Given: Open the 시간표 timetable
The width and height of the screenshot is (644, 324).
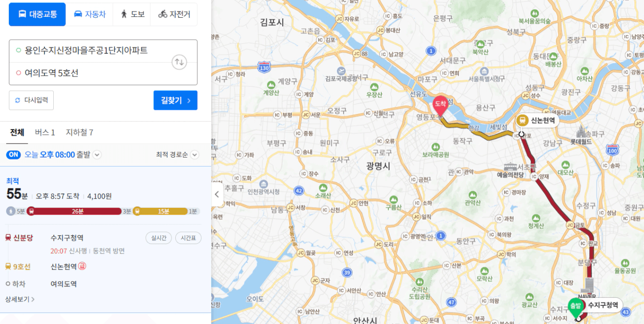Looking at the screenshot, I should [x=188, y=238].
